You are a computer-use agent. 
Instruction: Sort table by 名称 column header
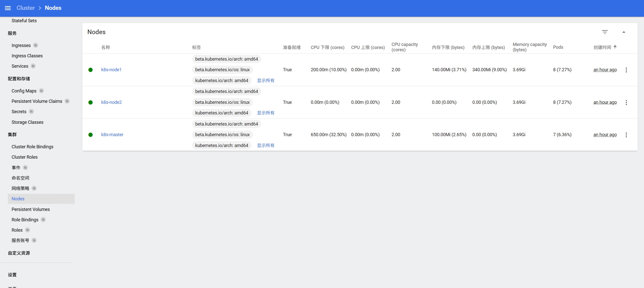106,47
